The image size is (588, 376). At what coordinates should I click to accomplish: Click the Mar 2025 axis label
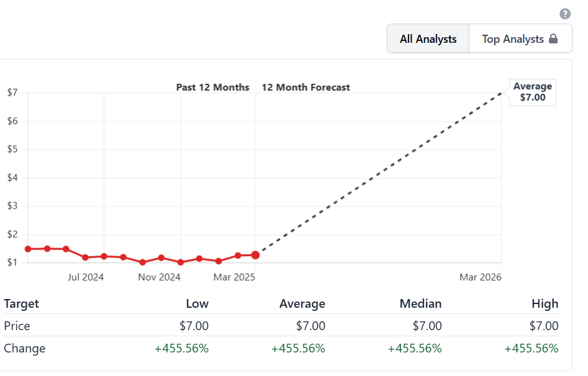click(234, 277)
